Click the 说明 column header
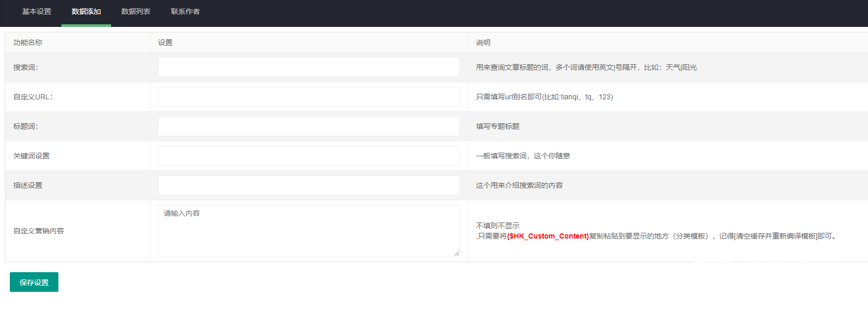This screenshot has width=868, height=311. 483,42
